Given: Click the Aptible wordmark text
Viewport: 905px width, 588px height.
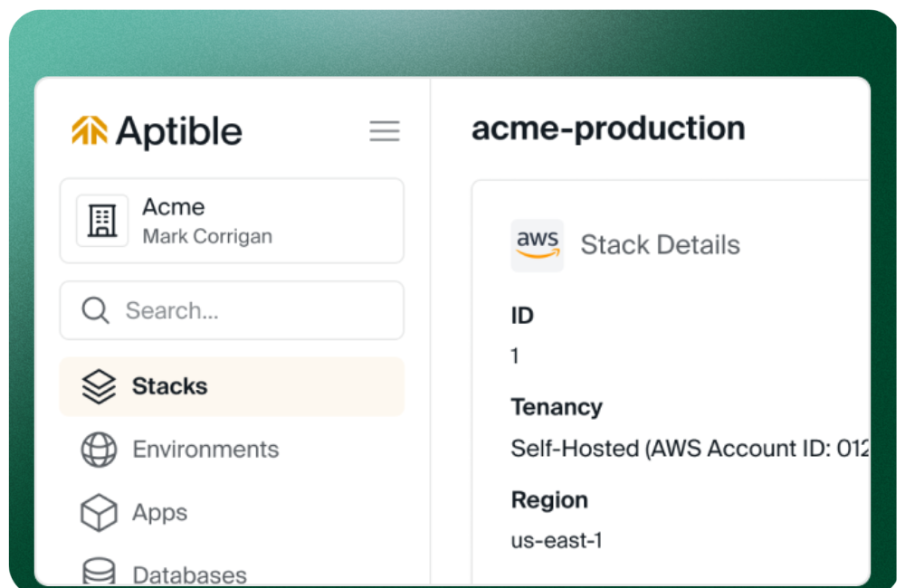Looking at the screenshot, I should tap(179, 132).
